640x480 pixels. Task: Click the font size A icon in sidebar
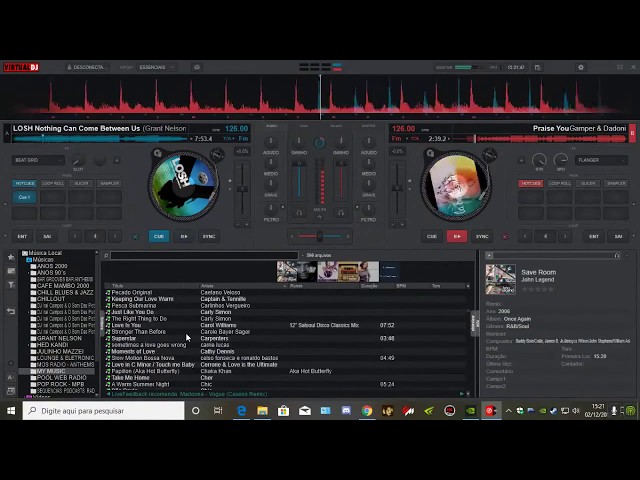[x=11, y=377]
